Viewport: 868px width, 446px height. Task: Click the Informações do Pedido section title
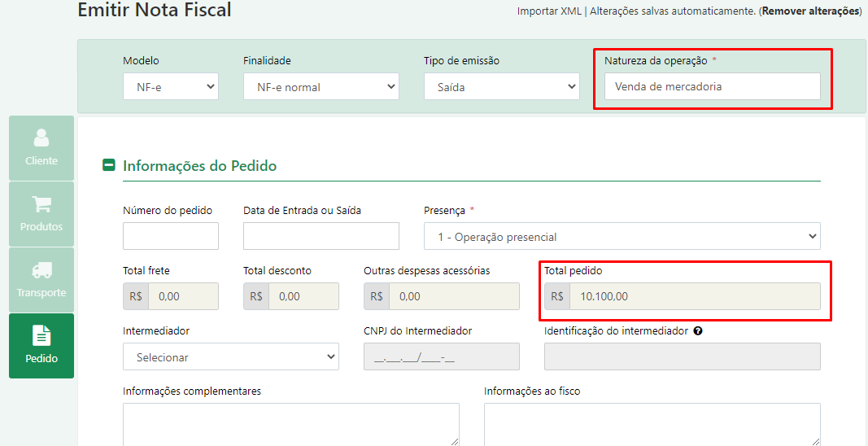[x=199, y=166]
